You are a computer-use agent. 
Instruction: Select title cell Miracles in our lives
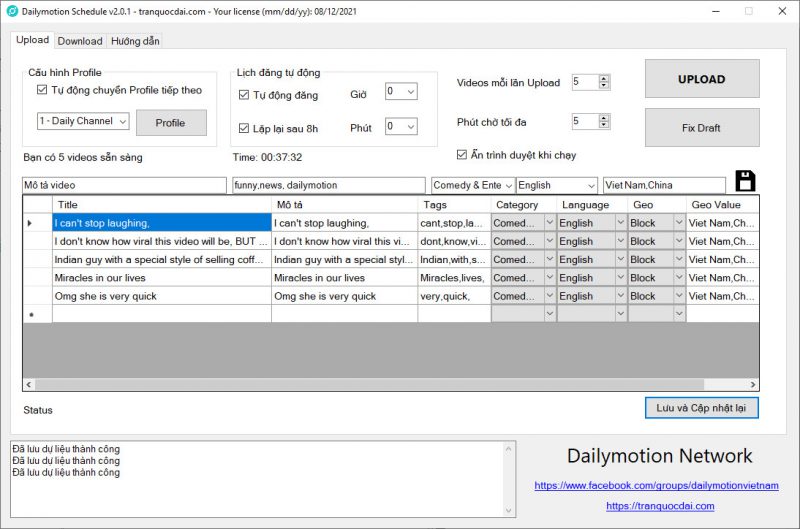pyautogui.click(x=162, y=278)
